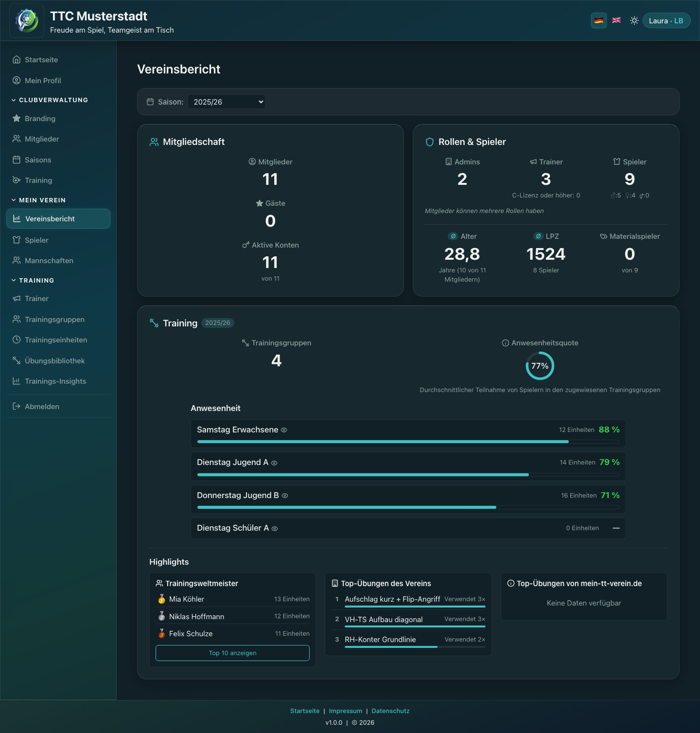Viewport: 700px width, 733px height.
Task: Open Mein Profil in the sidebar
Action: (58, 81)
